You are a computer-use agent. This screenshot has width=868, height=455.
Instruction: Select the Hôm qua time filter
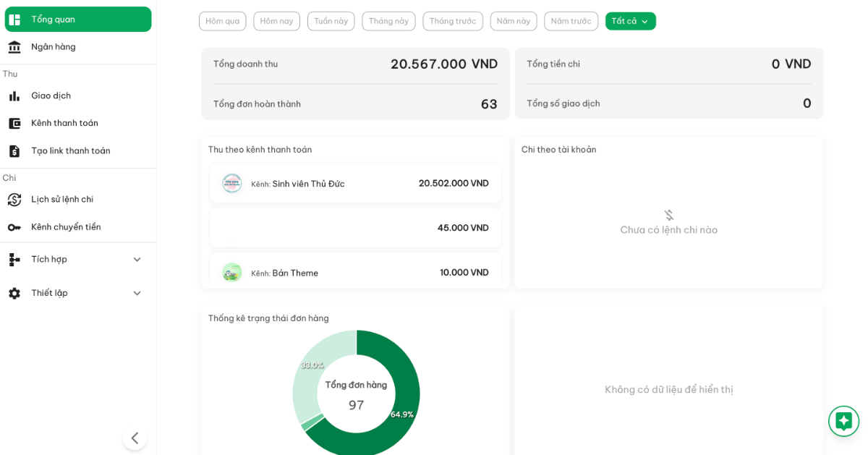(x=222, y=21)
